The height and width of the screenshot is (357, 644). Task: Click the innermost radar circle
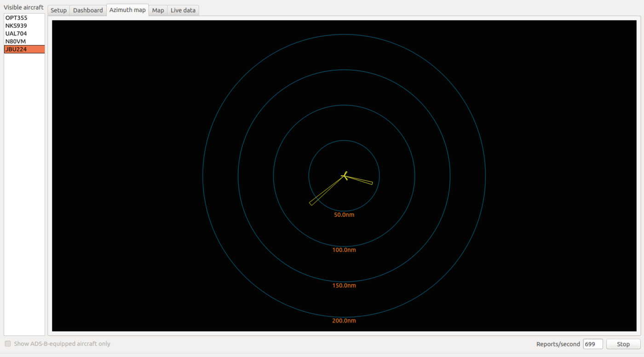[344, 139]
